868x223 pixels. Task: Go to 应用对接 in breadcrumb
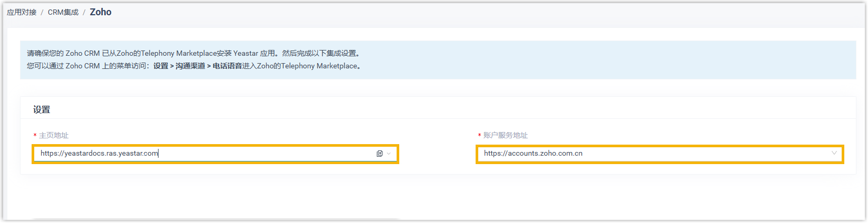coord(22,12)
